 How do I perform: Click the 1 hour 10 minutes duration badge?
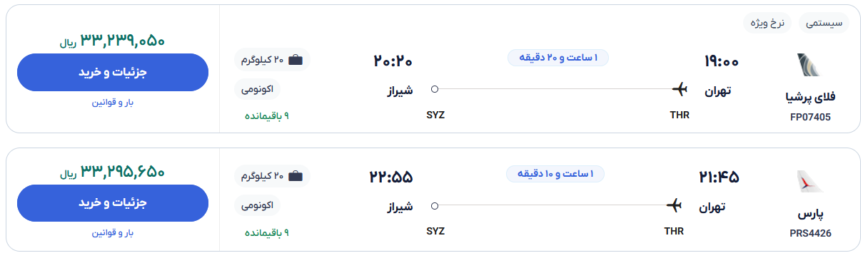(555, 174)
